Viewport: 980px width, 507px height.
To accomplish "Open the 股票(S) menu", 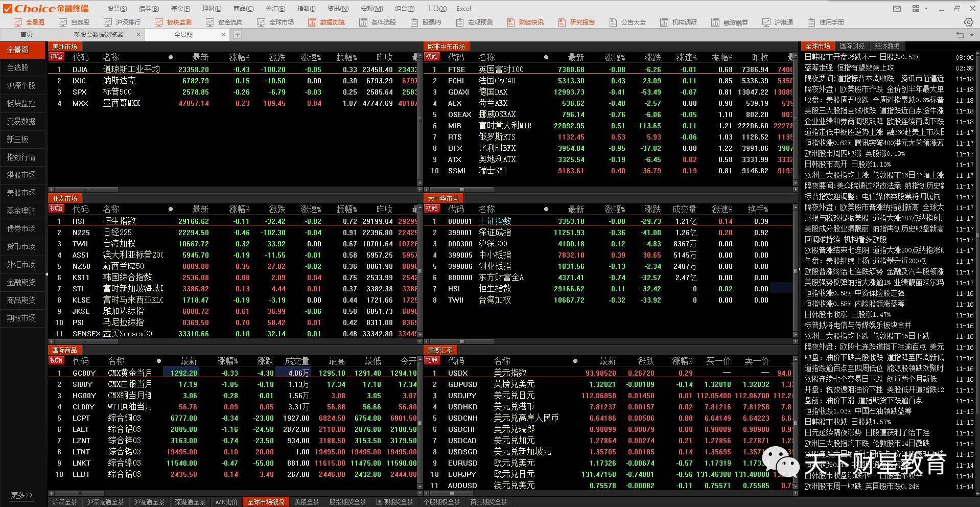I will [117, 8].
